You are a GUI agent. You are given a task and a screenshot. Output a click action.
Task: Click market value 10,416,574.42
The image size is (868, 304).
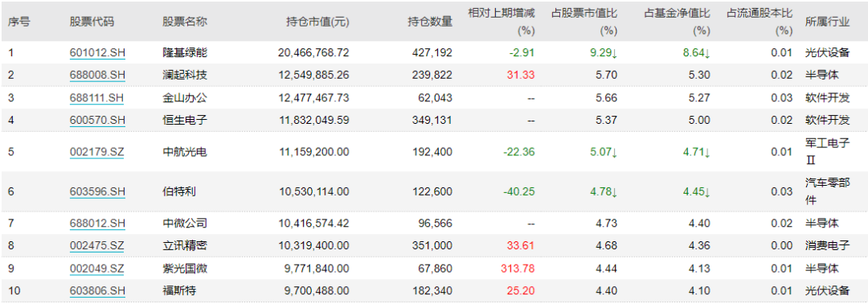pos(313,223)
